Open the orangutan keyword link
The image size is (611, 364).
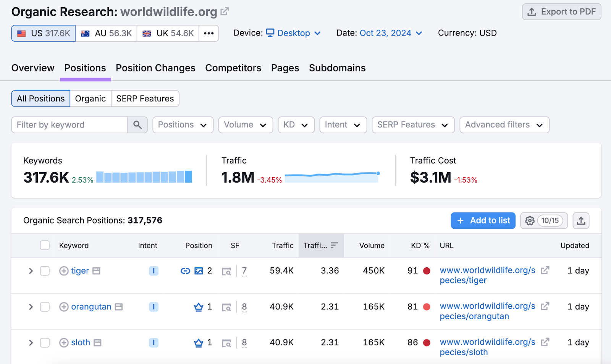(91, 307)
